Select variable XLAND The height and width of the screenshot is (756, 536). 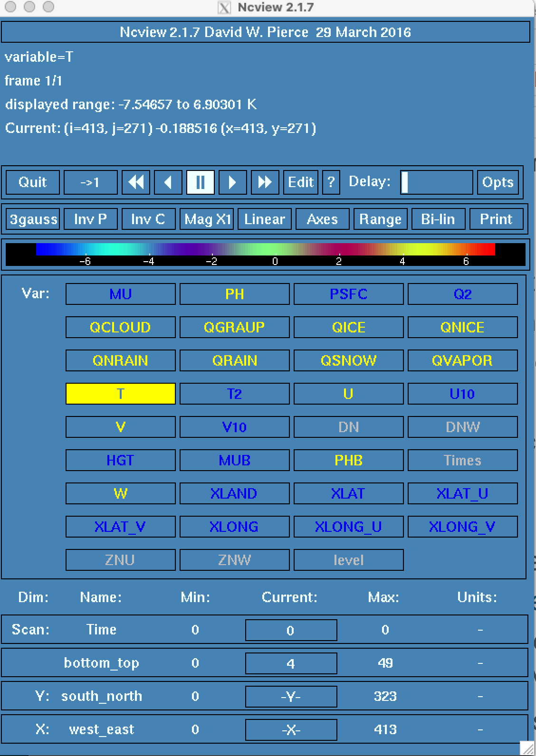click(x=235, y=493)
